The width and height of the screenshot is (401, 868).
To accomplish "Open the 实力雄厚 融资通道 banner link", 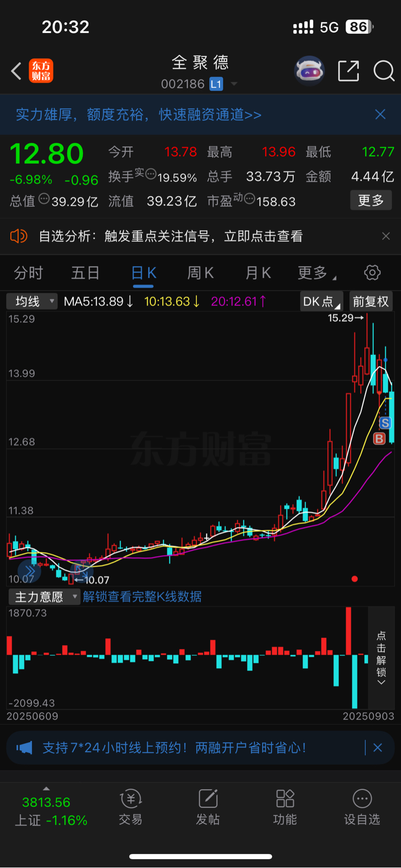I will point(138,114).
